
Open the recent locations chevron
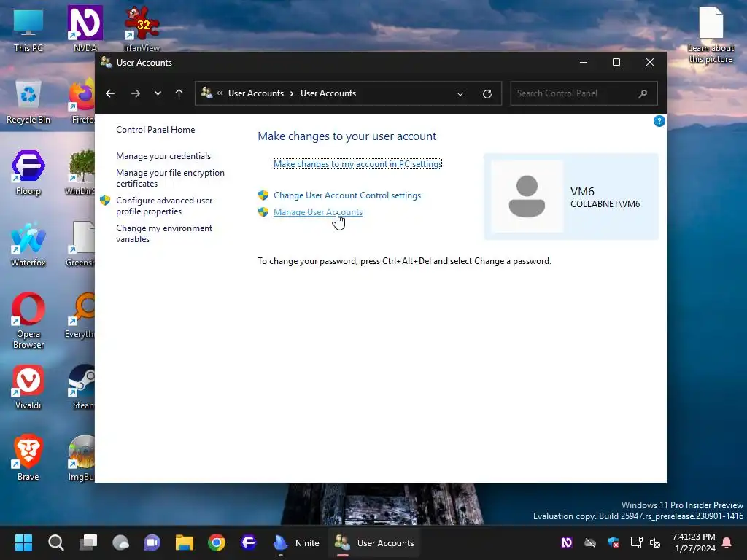158,93
